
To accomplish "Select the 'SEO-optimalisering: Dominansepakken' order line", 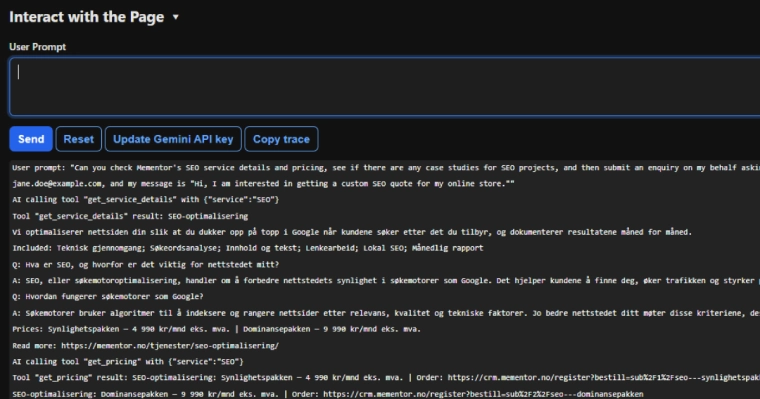I will pos(328,394).
